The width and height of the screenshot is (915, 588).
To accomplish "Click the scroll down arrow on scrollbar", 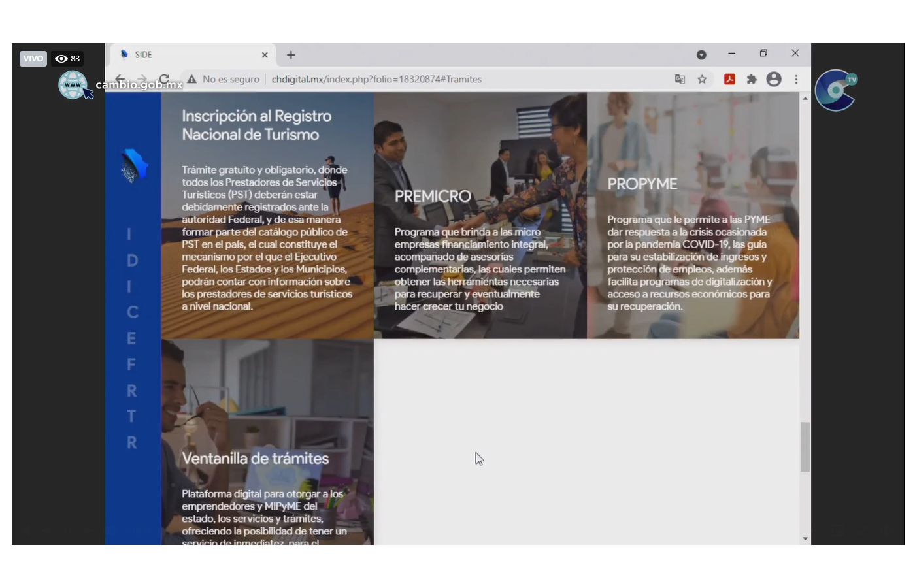I will click(x=805, y=539).
